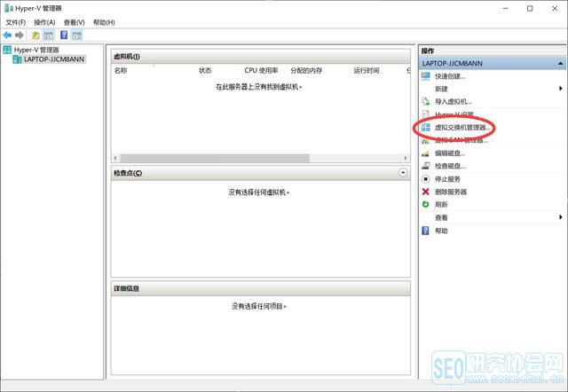Screen dimensions: 568x392
Task: Expand the 新建 submenu arrow
Action: click(560, 89)
